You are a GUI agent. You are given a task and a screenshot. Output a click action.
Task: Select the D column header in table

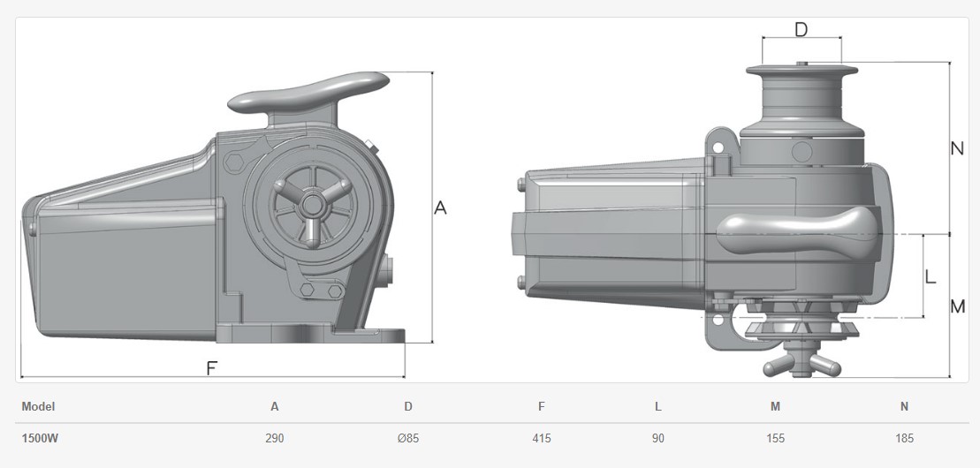(x=408, y=407)
